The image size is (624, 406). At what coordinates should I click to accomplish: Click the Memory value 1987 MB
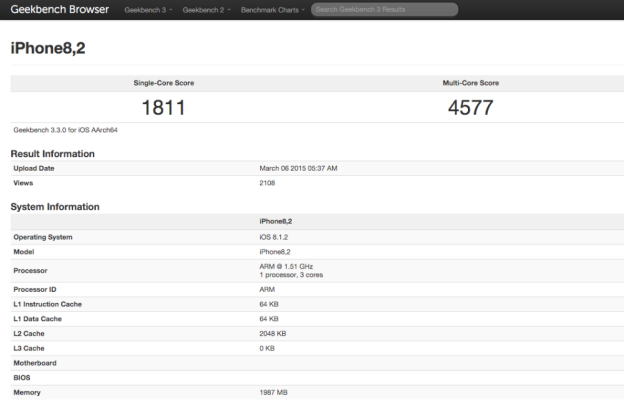[x=273, y=392]
